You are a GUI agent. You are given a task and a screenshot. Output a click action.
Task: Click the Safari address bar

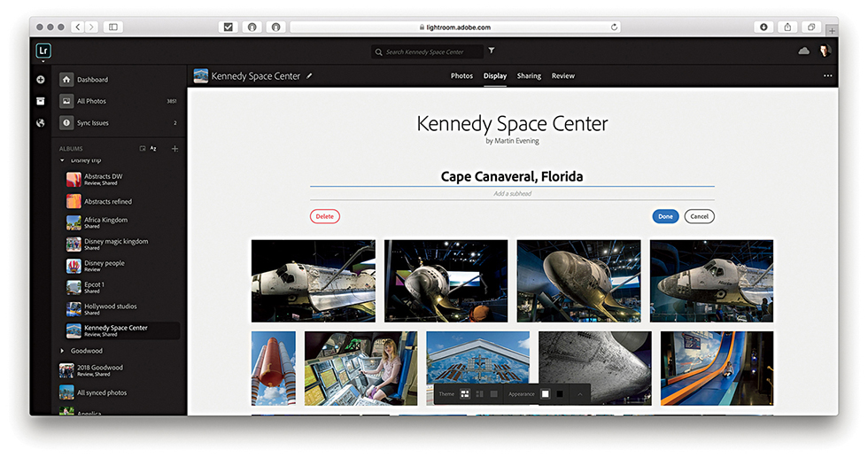(x=454, y=27)
